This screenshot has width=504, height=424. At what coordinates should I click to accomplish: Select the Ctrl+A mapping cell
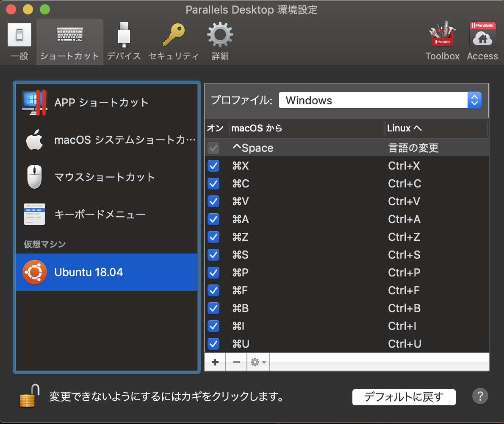(404, 219)
